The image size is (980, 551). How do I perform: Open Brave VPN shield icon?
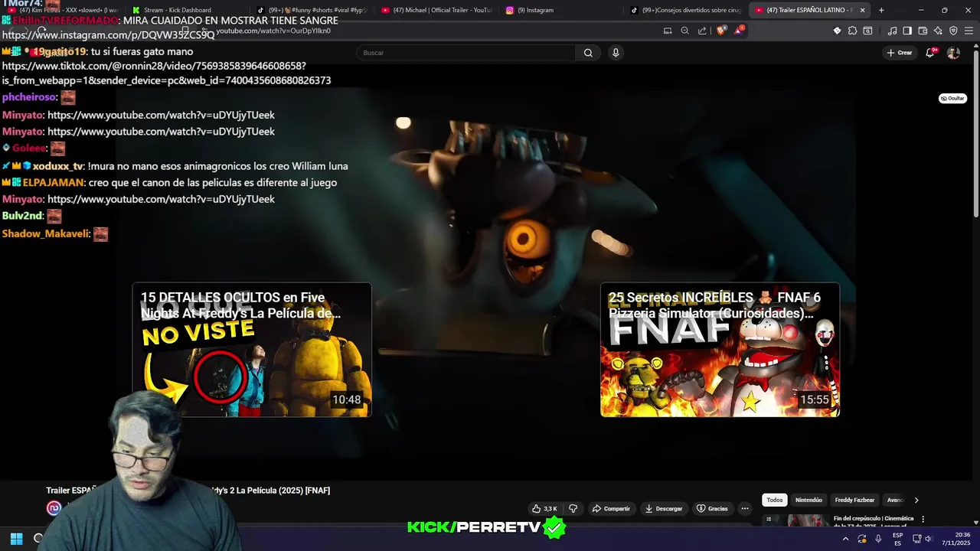(953, 31)
